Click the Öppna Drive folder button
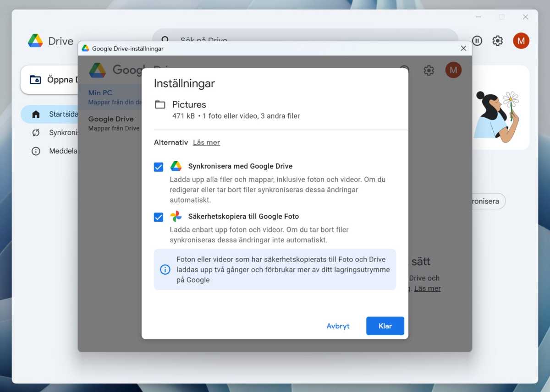The image size is (550, 392). tap(49, 80)
